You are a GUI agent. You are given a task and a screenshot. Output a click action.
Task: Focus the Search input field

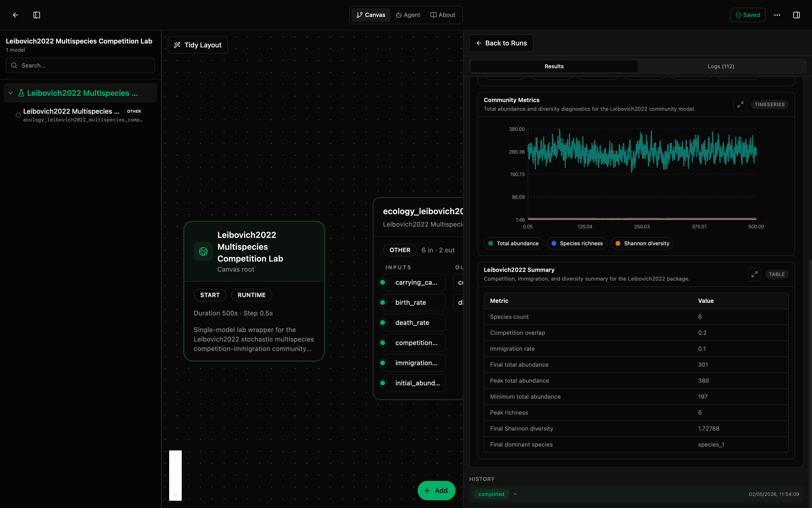tap(80, 65)
